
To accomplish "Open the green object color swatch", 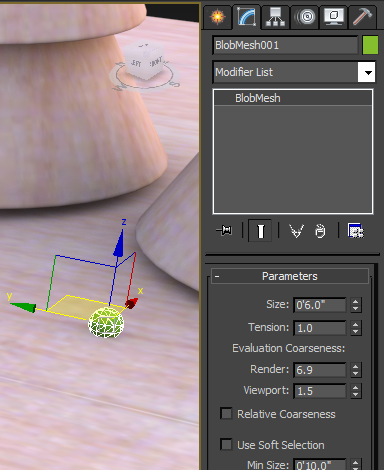I will click(x=370, y=45).
